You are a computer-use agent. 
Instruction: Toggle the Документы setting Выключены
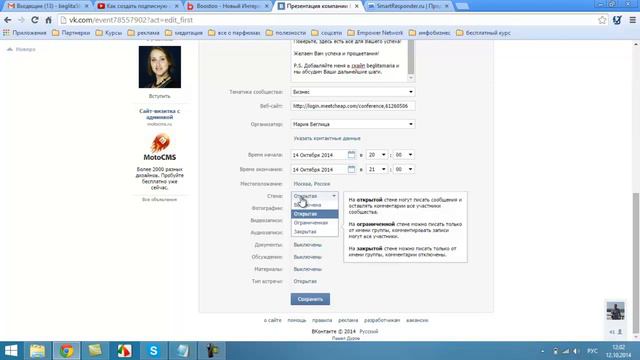(307, 245)
